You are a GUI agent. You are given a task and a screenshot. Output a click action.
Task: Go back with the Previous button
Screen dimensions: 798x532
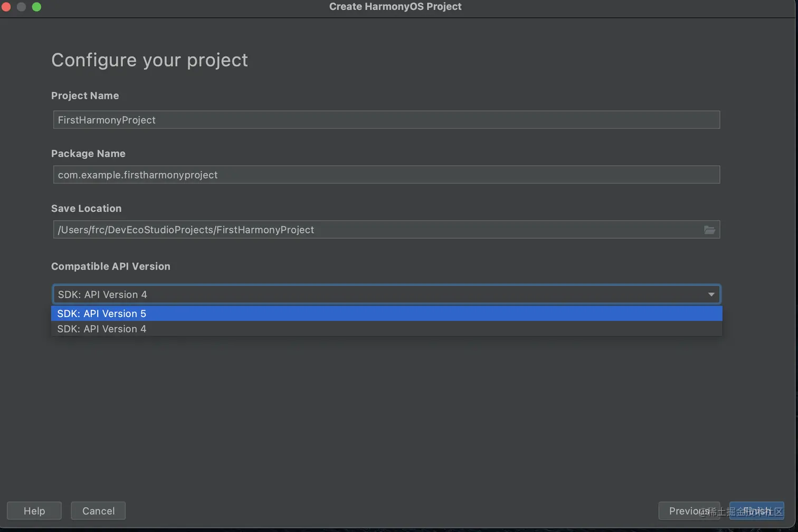(689, 511)
